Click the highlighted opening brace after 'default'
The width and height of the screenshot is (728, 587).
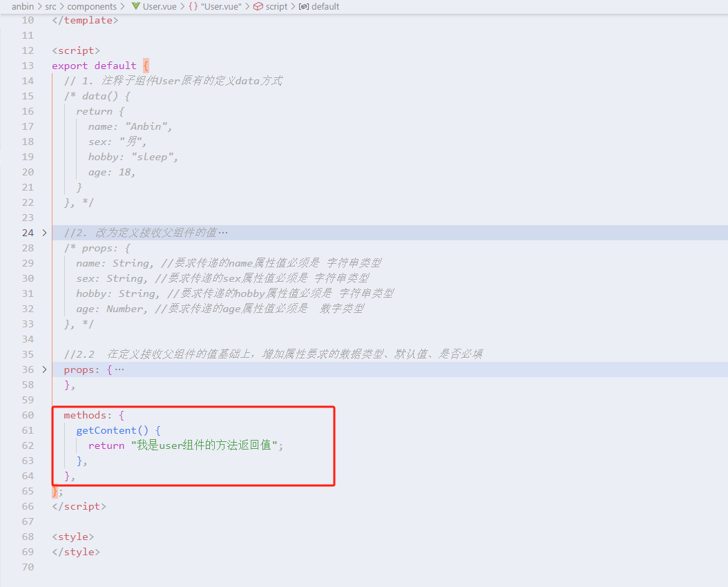[x=146, y=66]
